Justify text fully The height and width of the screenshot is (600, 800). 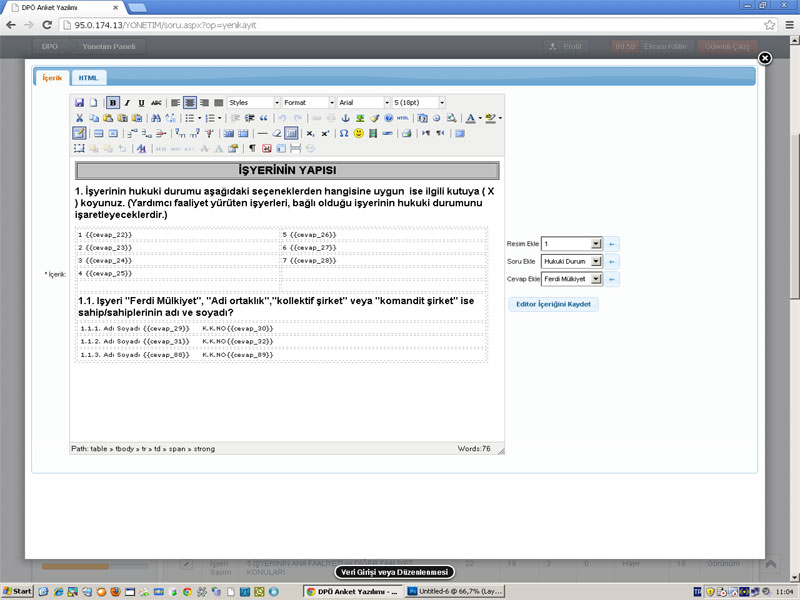[x=218, y=103]
